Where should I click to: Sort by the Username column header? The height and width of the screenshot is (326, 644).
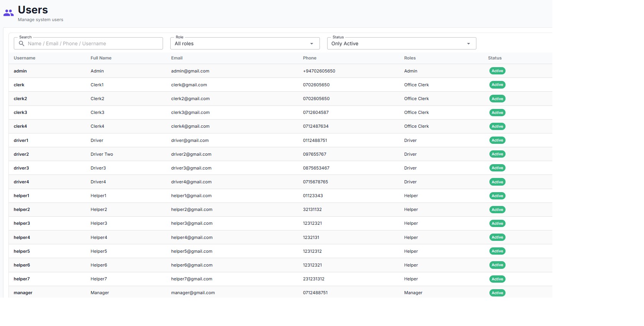pos(25,58)
